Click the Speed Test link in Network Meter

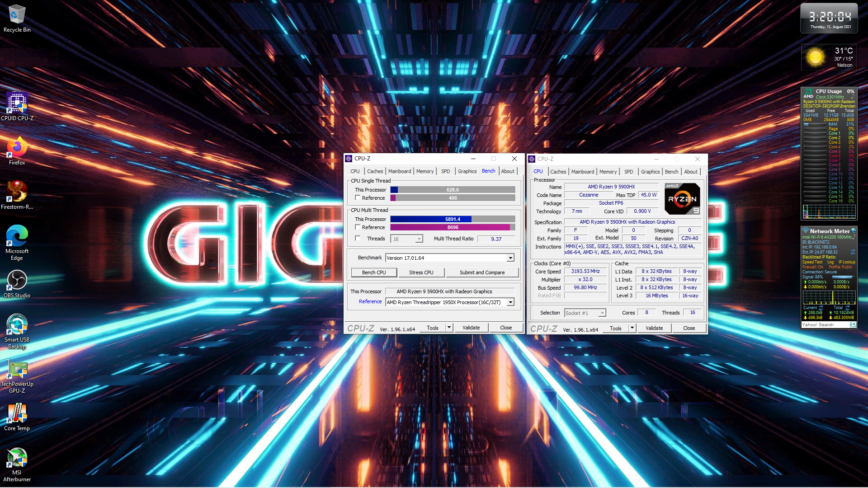click(812, 262)
